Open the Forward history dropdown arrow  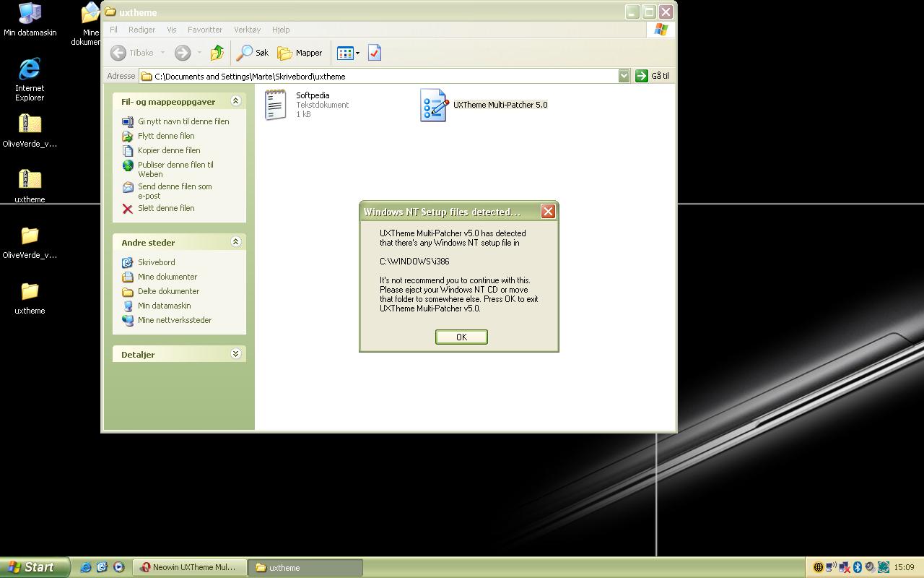tap(199, 53)
